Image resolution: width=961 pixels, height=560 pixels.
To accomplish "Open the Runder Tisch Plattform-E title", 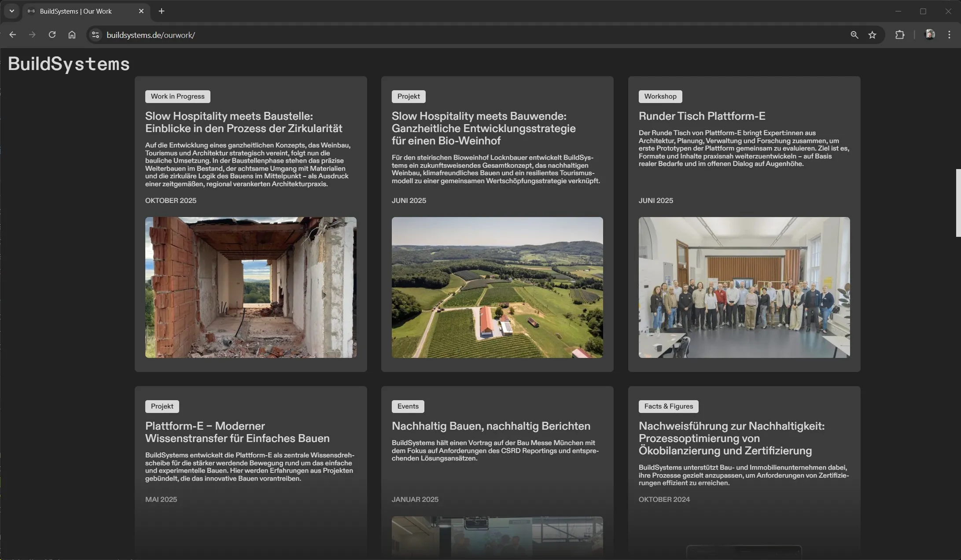I will 702,116.
